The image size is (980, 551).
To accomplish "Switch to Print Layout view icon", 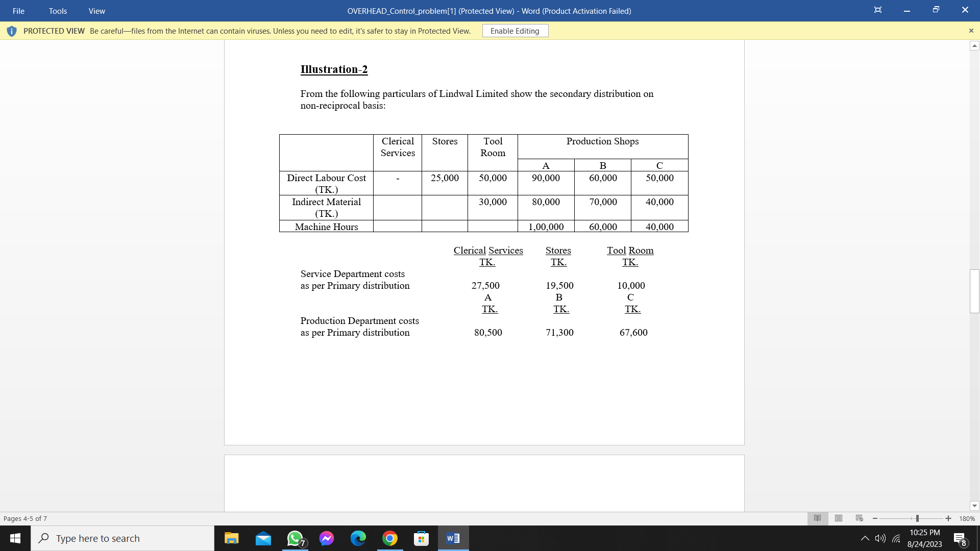I will point(839,518).
